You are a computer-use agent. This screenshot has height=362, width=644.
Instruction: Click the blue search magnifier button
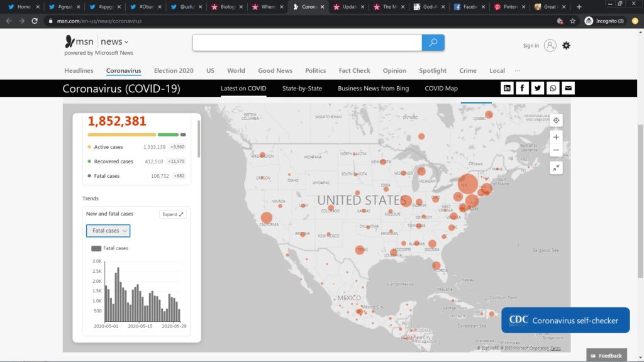pyautogui.click(x=433, y=43)
